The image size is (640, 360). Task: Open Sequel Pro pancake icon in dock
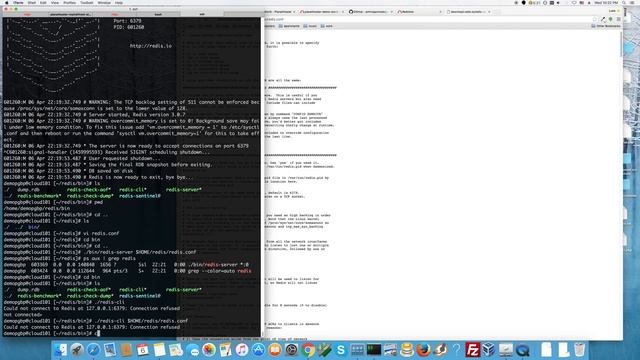click(x=407, y=350)
